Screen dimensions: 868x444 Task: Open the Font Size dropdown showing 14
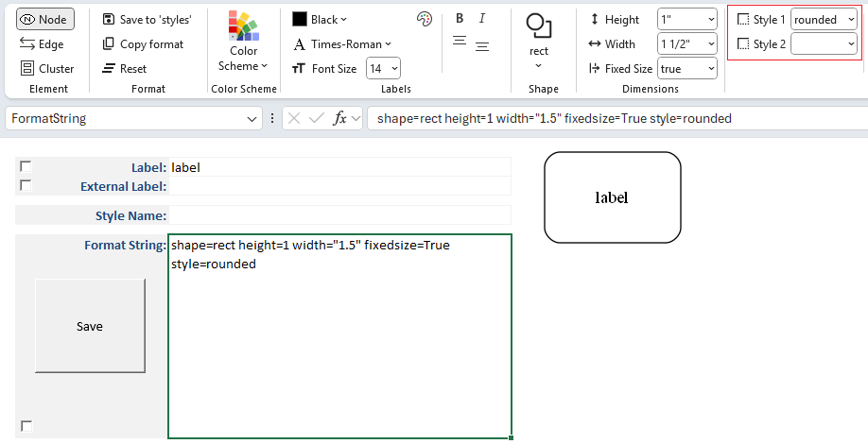coord(383,68)
